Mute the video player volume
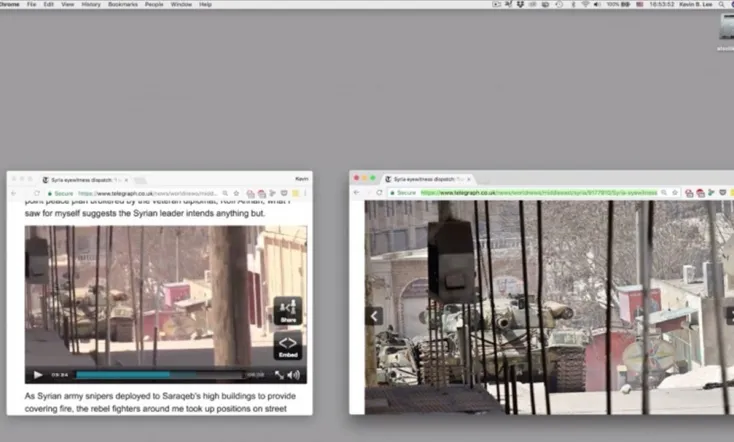 point(294,375)
